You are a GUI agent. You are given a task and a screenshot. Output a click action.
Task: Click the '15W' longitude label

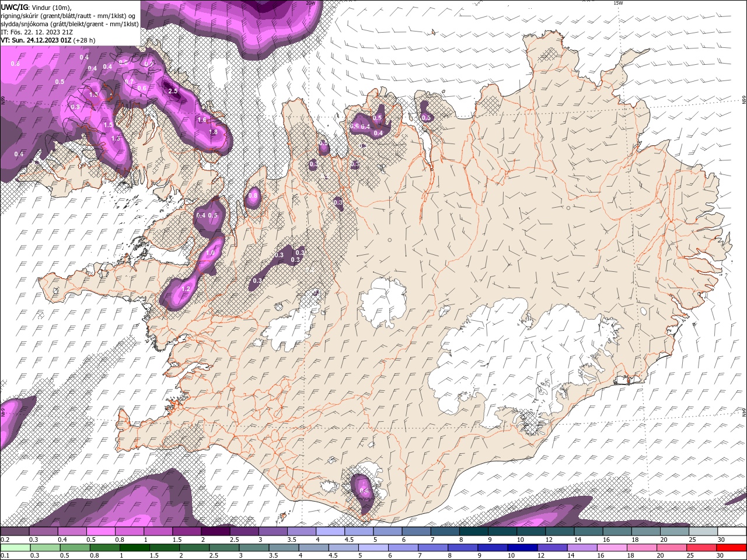coord(619,2)
